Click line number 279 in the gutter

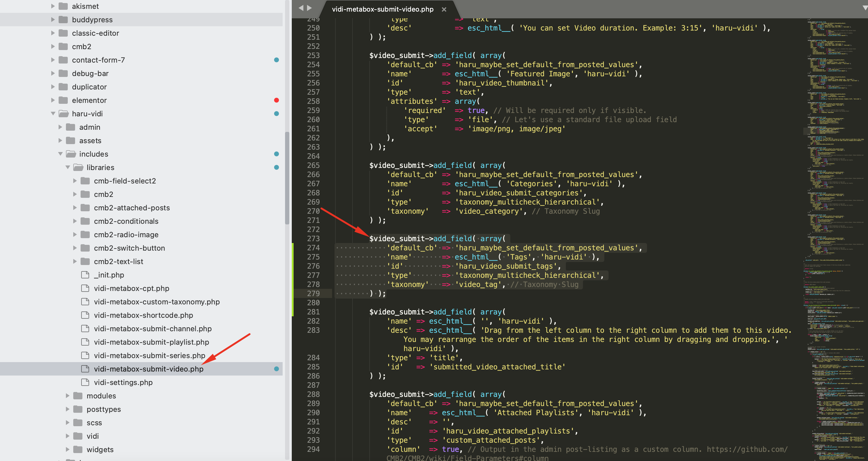coord(313,293)
